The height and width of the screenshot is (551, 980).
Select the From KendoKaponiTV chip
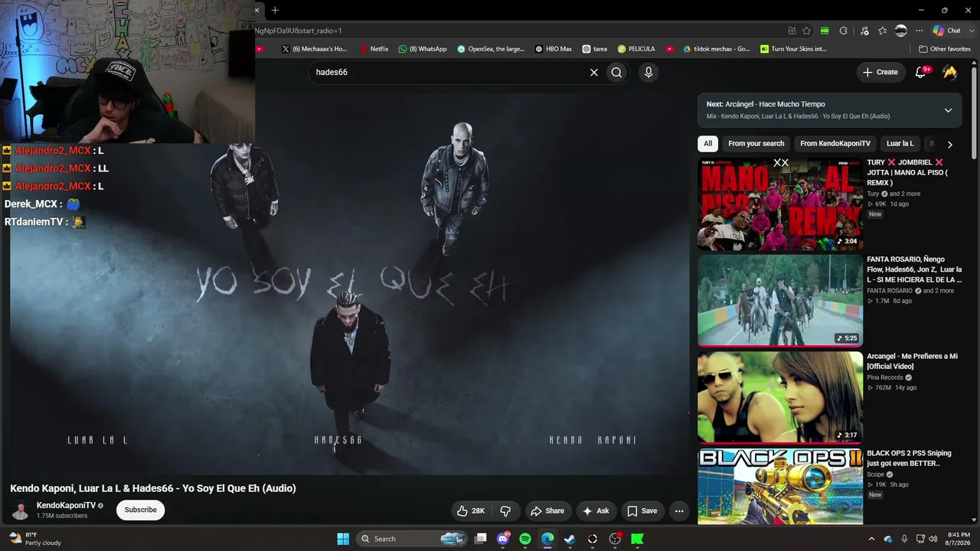click(x=835, y=144)
